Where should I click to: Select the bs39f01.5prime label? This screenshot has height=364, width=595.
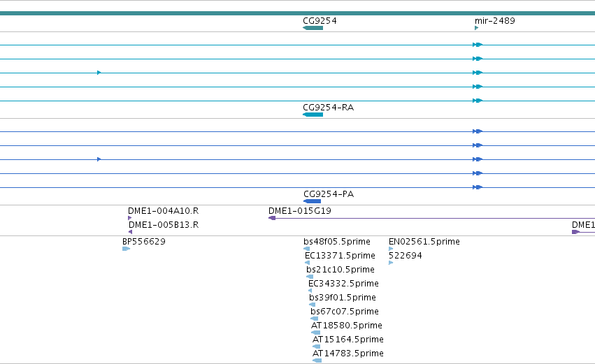click(x=343, y=298)
